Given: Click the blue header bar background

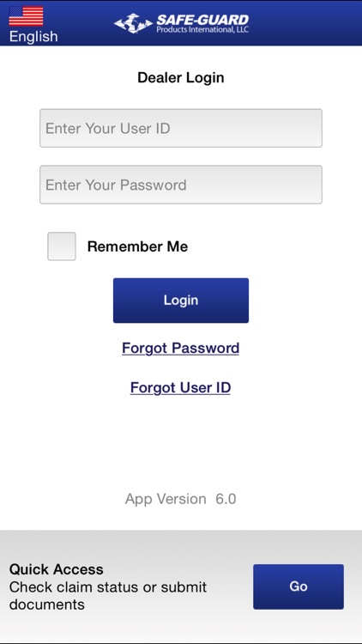Looking at the screenshot, I should coord(304,23).
